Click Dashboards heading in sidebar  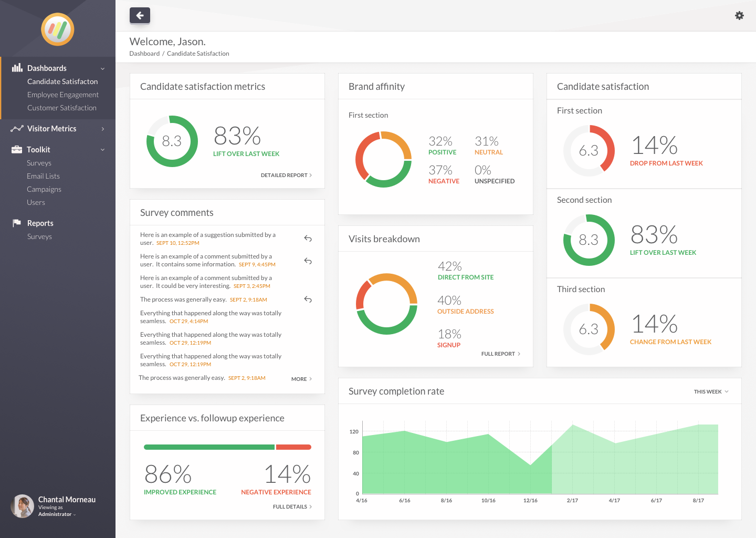pos(47,68)
